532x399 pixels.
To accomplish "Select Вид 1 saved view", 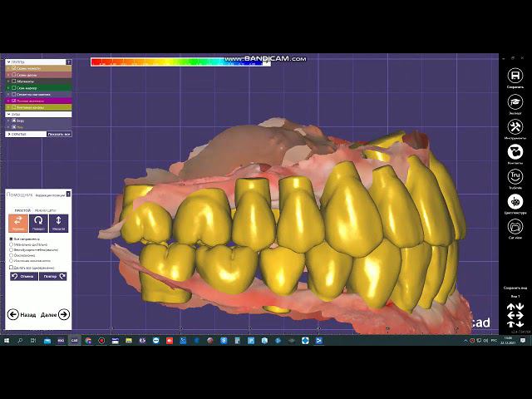I will click(x=515, y=296).
